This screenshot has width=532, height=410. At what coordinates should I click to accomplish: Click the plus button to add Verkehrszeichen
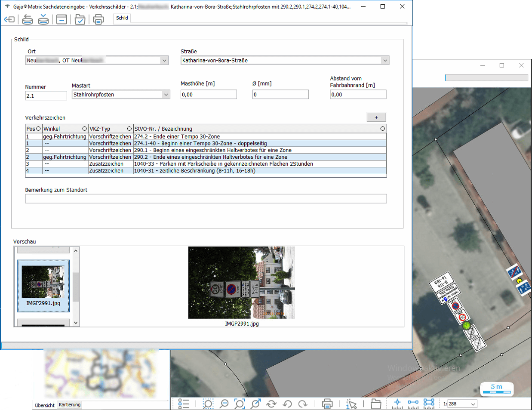376,117
